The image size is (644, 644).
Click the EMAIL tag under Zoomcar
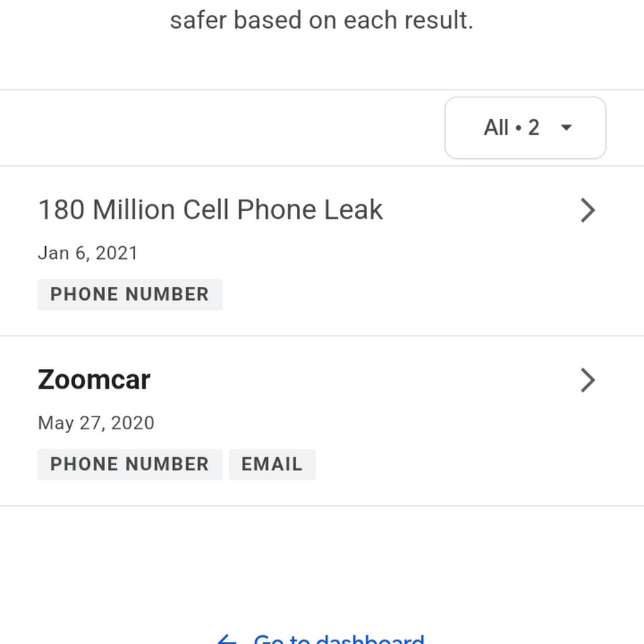(x=272, y=464)
